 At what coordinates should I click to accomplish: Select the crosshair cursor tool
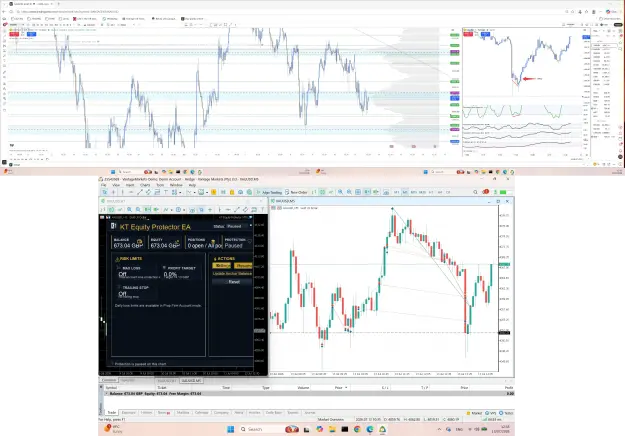pyautogui.click(x=114, y=192)
